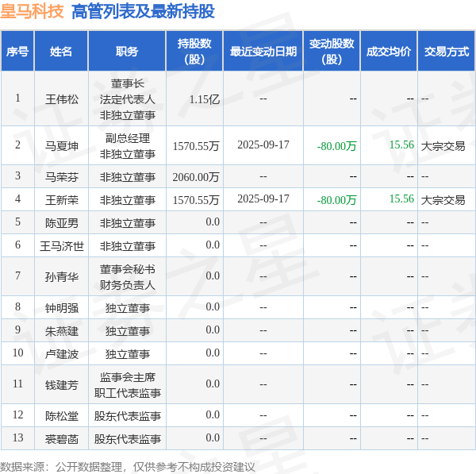The image size is (476, 474).
Task: Click 陈松堂's 股东代表监事 position
Action: (x=128, y=416)
